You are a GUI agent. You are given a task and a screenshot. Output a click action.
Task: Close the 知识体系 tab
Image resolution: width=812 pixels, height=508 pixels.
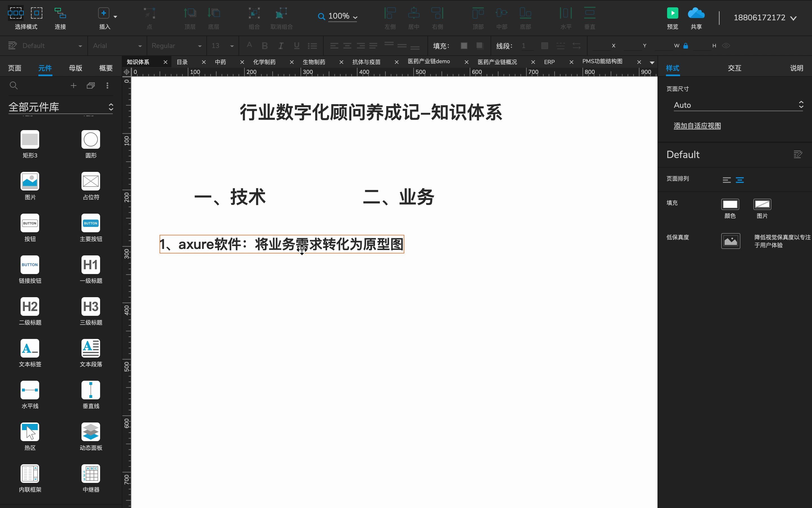(x=166, y=62)
